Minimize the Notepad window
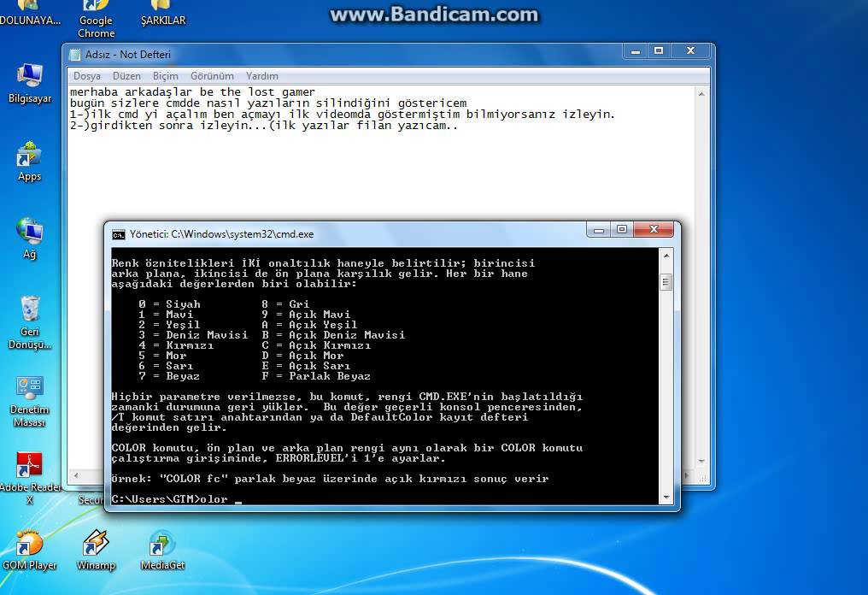This screenshot has width=868, height=595. 636,51
